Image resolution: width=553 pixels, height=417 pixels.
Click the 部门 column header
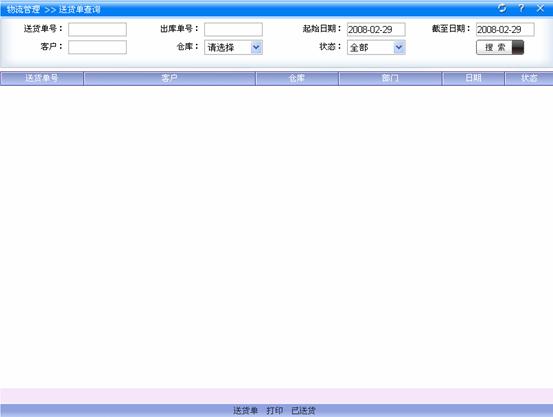(390, 78)
